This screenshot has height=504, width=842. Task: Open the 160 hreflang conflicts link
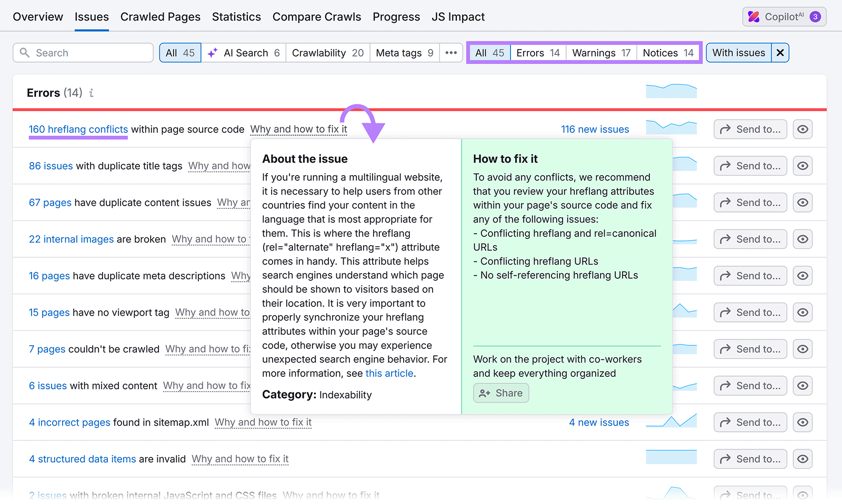coord(78,129)
